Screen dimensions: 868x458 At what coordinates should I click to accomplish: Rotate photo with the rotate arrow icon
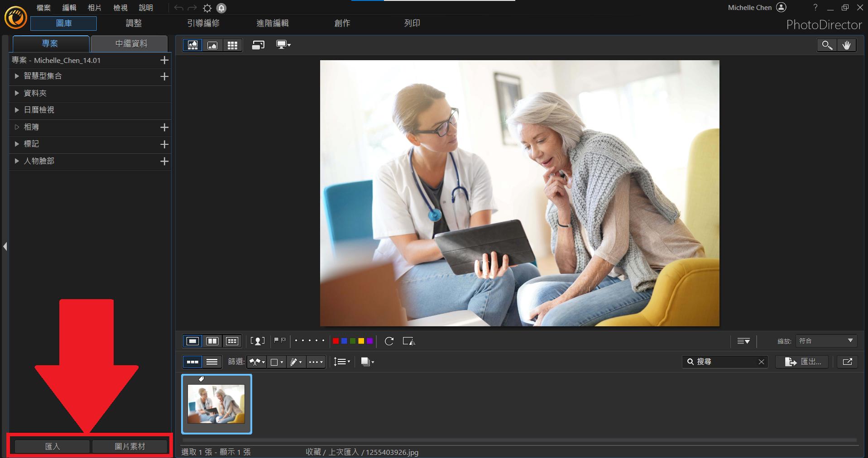pos(389,341)
